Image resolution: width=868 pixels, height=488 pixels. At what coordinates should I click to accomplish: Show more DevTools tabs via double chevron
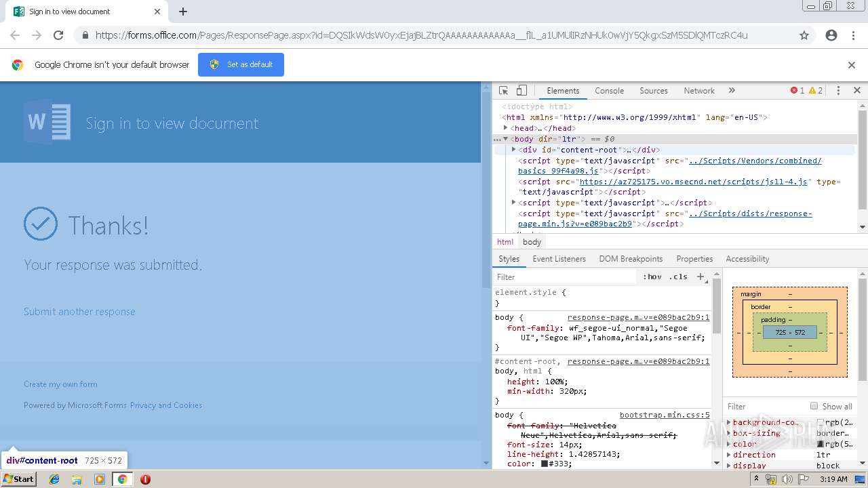pyautogui.click(x=732, y=91)
